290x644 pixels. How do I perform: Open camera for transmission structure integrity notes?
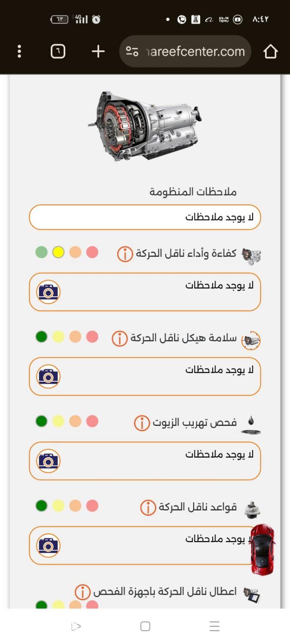(x=48, y=377)
